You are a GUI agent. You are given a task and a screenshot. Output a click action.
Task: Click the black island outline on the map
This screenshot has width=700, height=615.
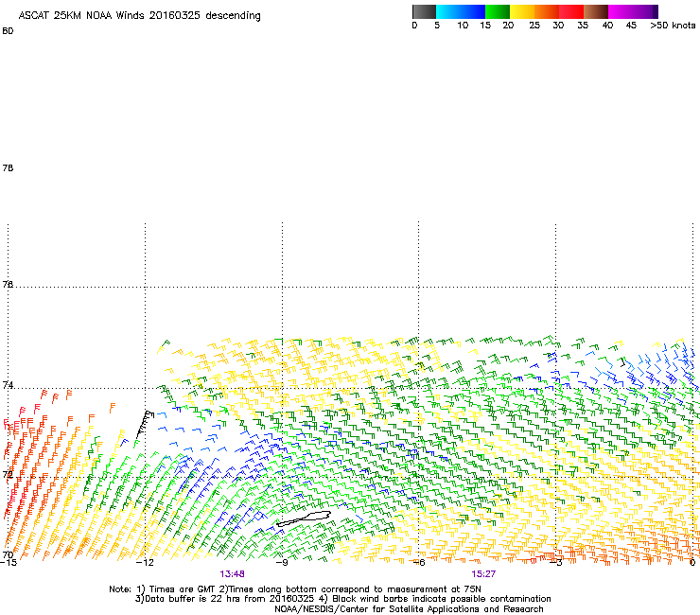pos(304,518)
